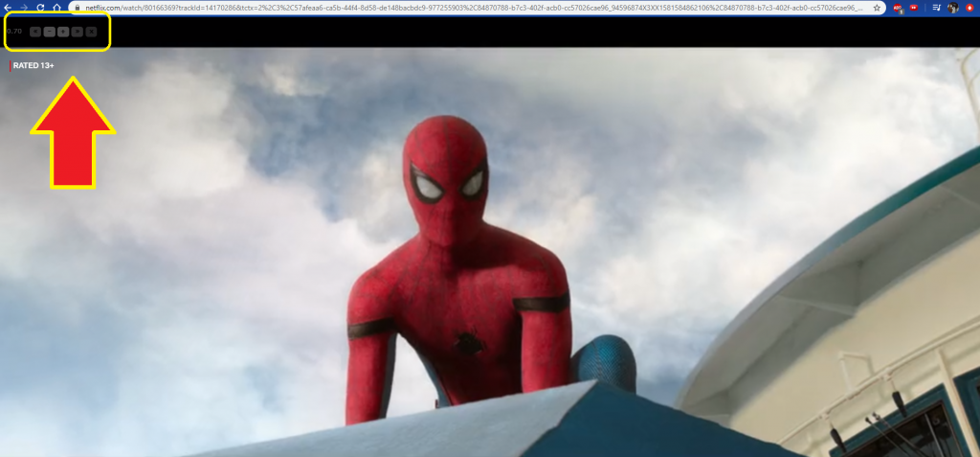The height and width of the screenshot is (457, 980).
Task: Click the advance button in speed controller
Action: point(77,32)
